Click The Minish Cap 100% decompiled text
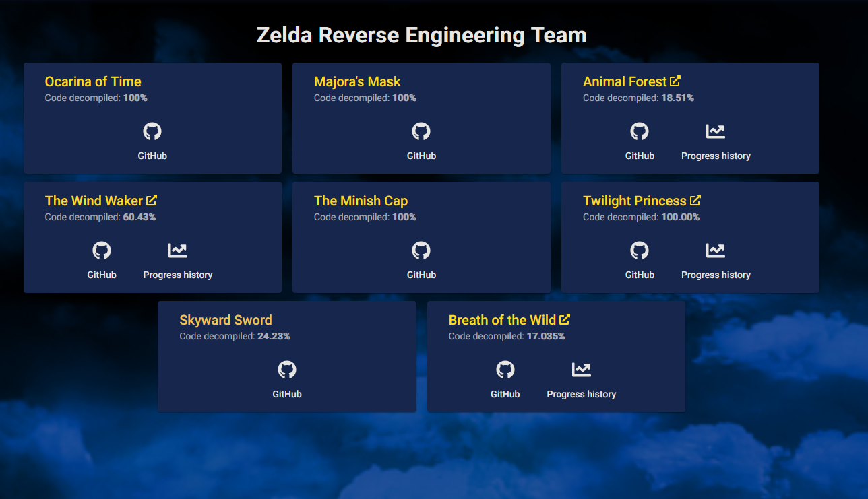This screenshot has width=868, height=499. pos(404,217)
